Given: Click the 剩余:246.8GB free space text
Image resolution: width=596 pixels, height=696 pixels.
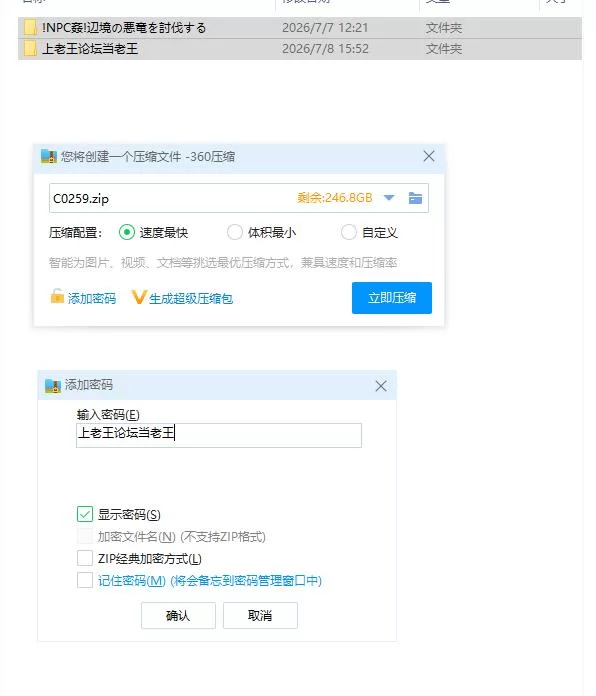Looking at the screenshot, I should 335,198.
